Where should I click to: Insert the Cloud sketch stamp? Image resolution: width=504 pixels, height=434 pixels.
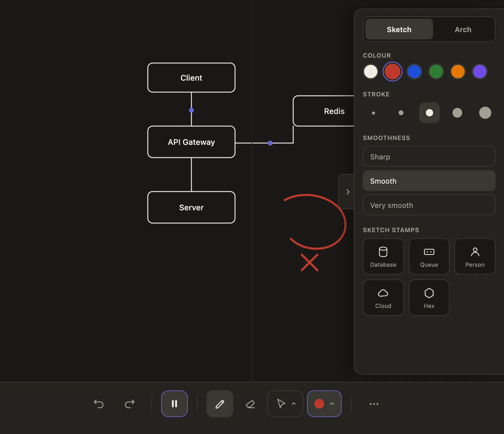(x=383, y=298)
